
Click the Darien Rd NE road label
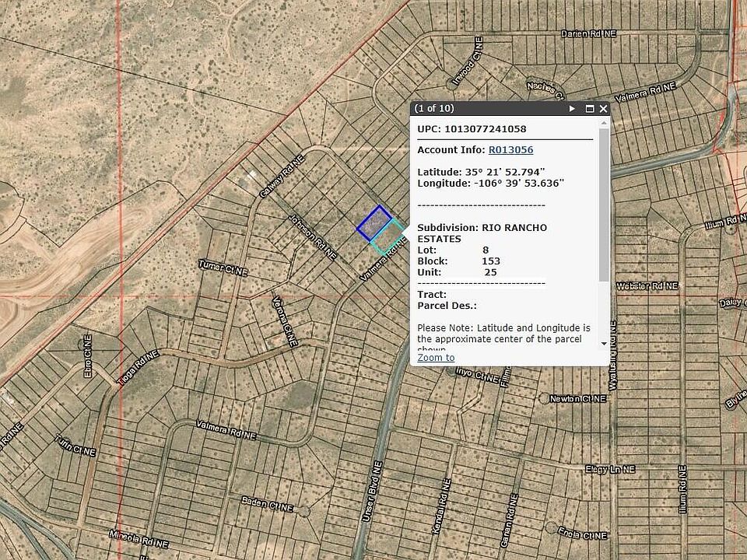point(588,34)
